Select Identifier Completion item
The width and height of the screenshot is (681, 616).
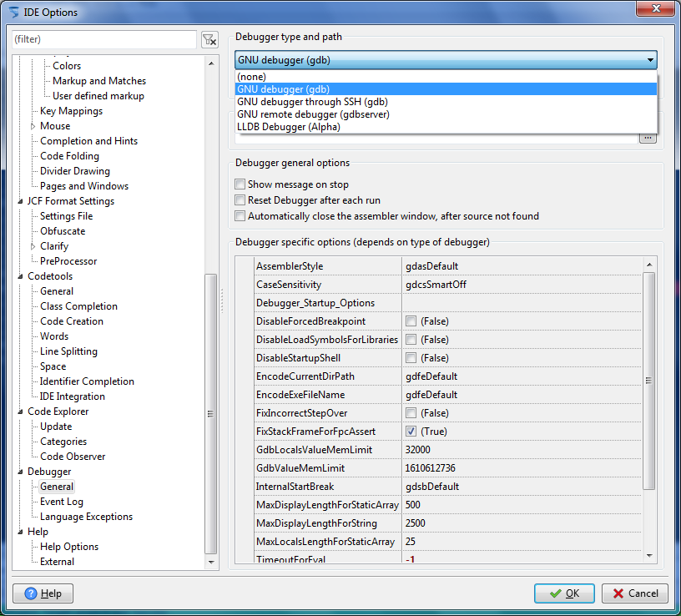[87, 381]
